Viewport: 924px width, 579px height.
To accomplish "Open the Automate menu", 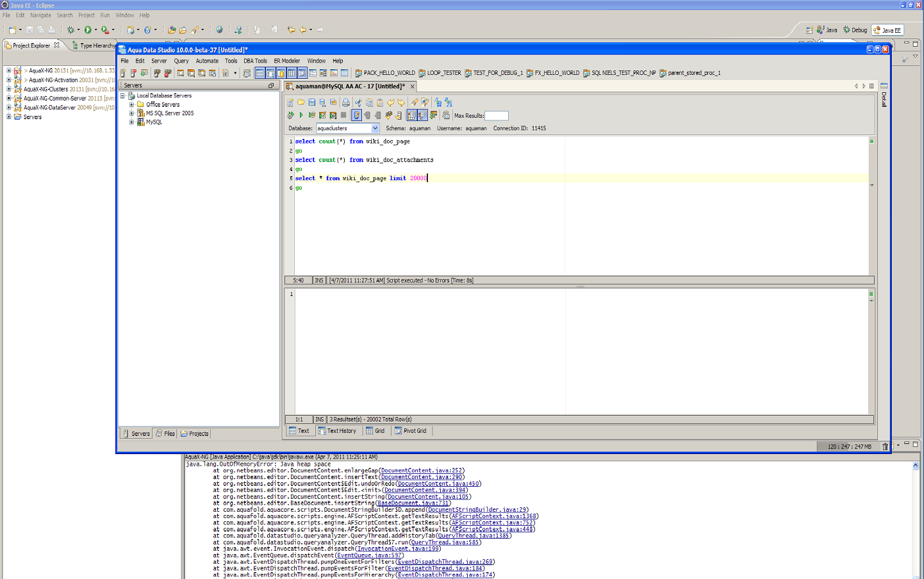I will [207, 61].
